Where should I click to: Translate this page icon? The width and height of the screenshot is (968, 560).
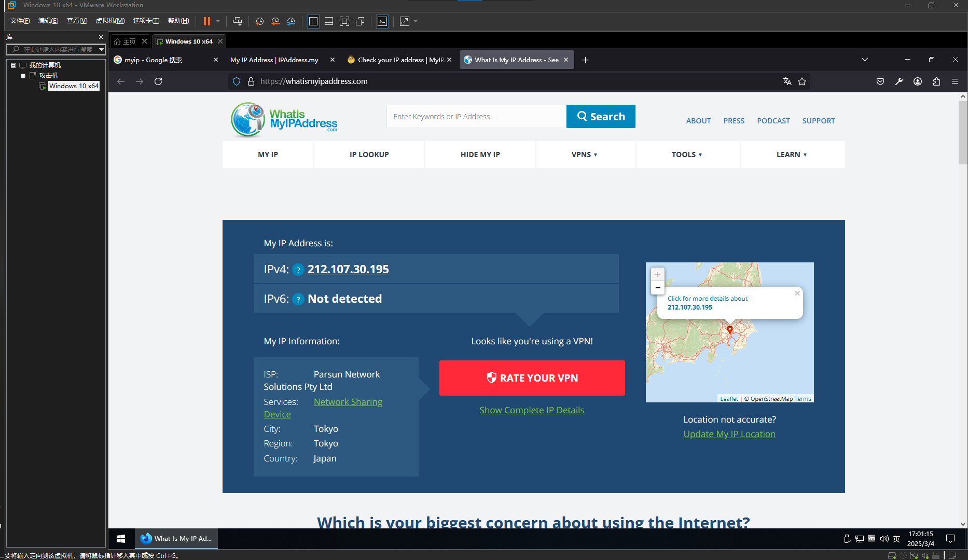[787, 81]
